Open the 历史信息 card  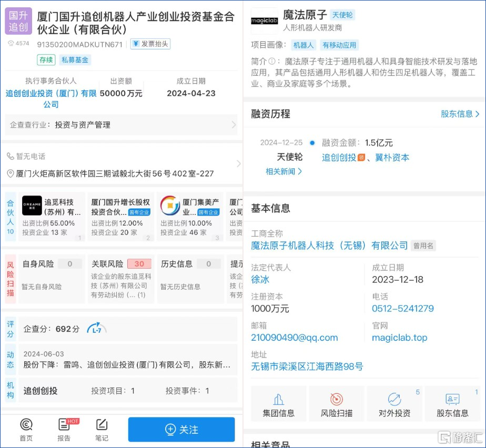[x=190, y=279]
